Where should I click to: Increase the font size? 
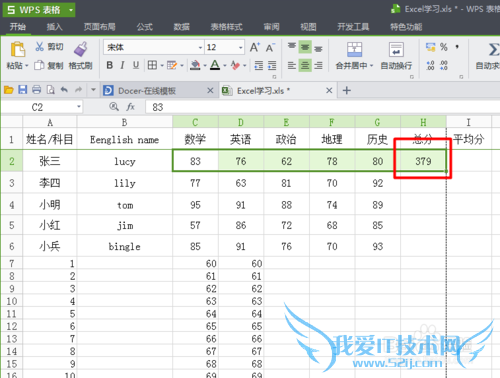click(x=255, y=47)
